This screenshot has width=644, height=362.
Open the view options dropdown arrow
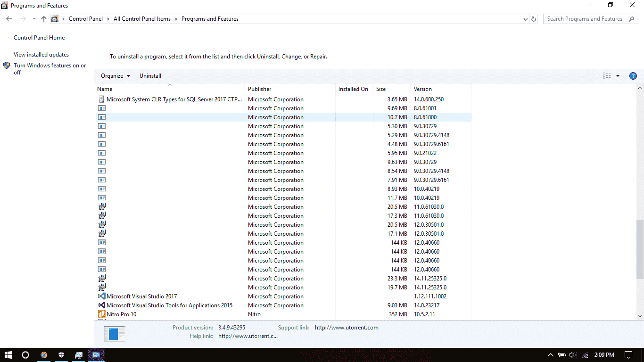(x=618, y=76)
